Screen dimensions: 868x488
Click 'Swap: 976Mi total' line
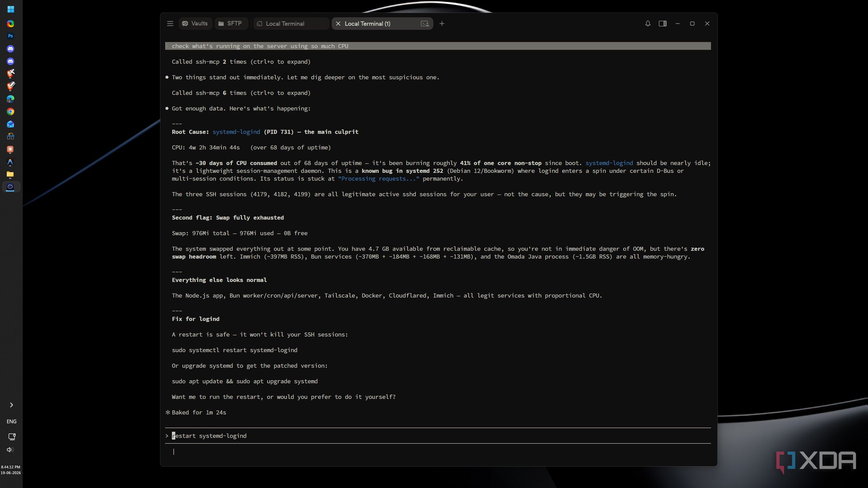tap(239, 233)
